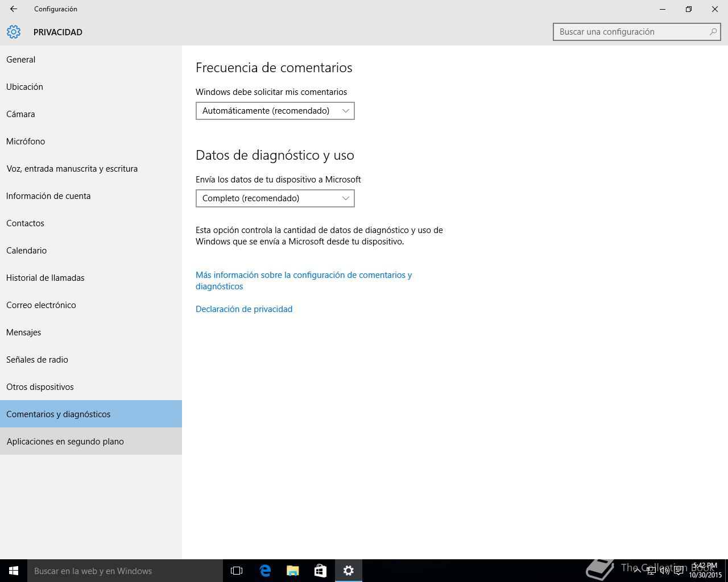The image size is (728, 582).
Task: Select Calendario in the sidebar
Action: (91, 251)
